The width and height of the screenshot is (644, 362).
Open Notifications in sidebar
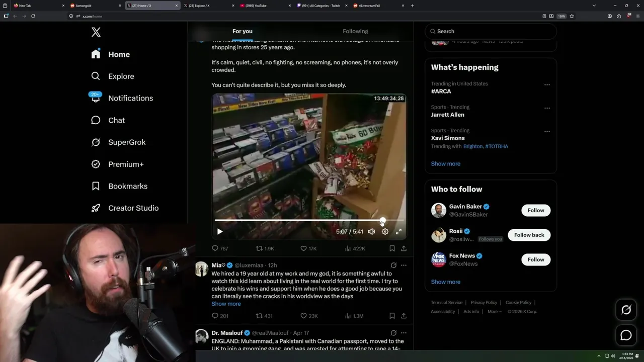click(x=122, y=98)
